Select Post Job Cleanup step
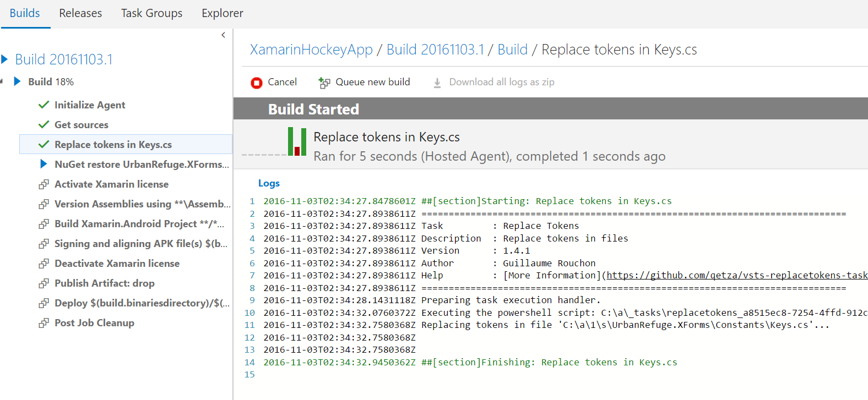This screenshot has width=868, height=400. (x=94, y=323)
